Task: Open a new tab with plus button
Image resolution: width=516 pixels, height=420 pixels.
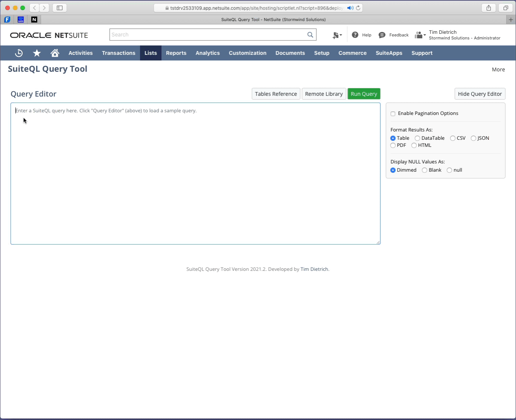Action: click(511, 20)
